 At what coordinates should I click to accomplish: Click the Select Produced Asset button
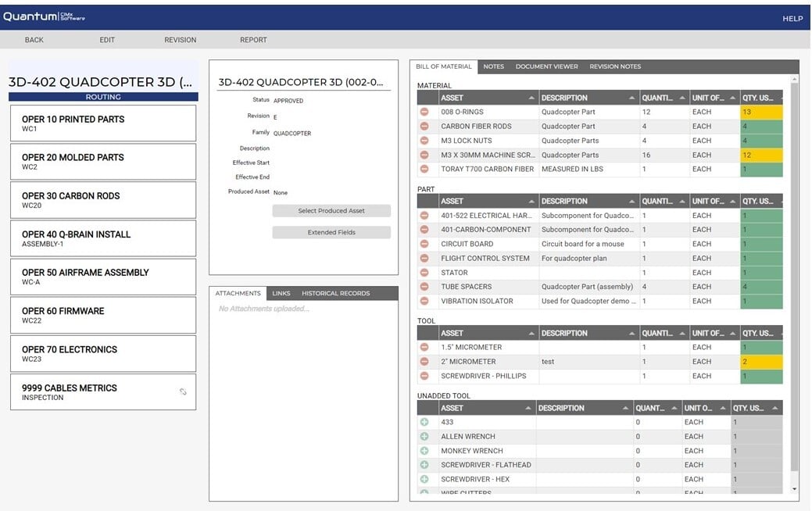[x=331, y=211]
